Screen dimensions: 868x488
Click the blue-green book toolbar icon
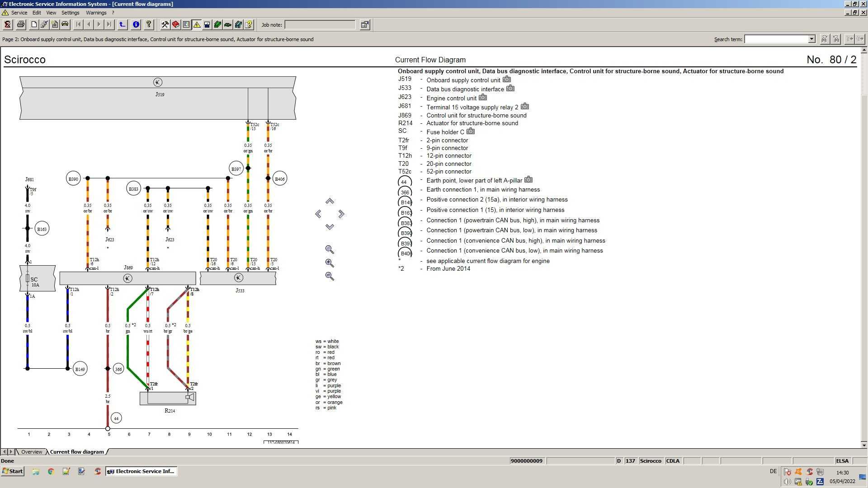(238, 24)
